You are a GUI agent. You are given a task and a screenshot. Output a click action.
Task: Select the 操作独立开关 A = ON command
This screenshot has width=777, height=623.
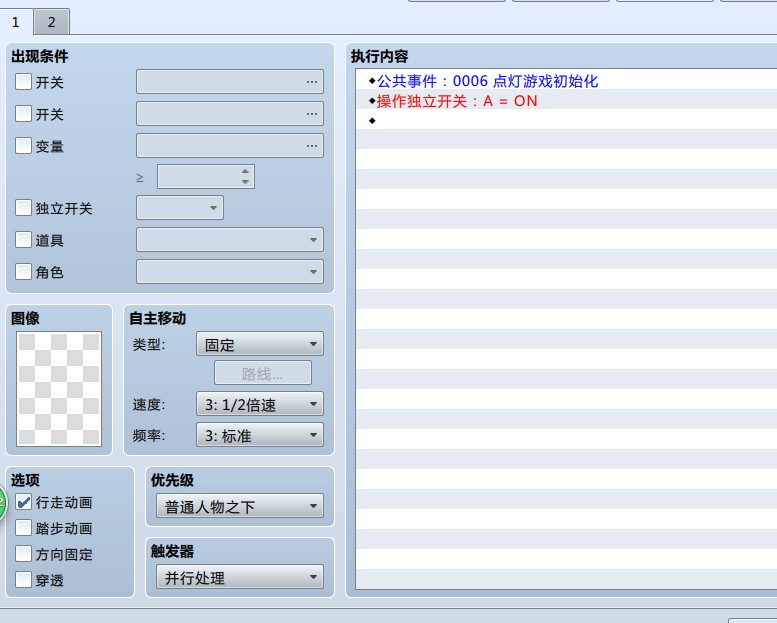566,101
